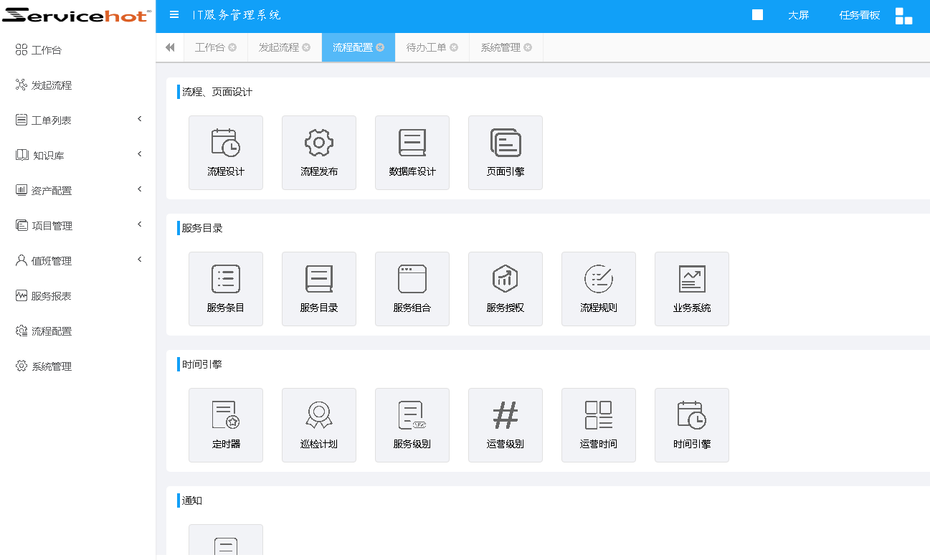Expand the 工单列表 sidebar menu
The width and height of the screenshot is (930, 560).
77,120
